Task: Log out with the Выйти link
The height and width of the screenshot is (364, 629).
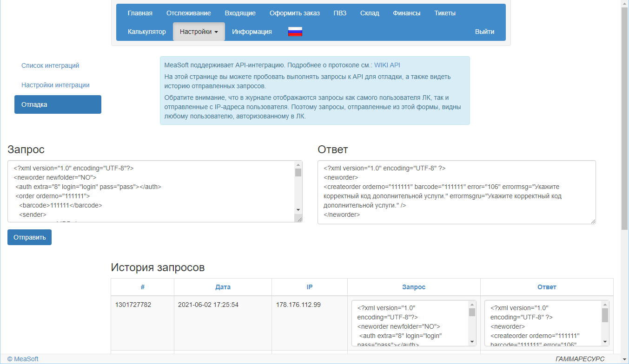Action: pyautogui.click(x=485, y=32)
